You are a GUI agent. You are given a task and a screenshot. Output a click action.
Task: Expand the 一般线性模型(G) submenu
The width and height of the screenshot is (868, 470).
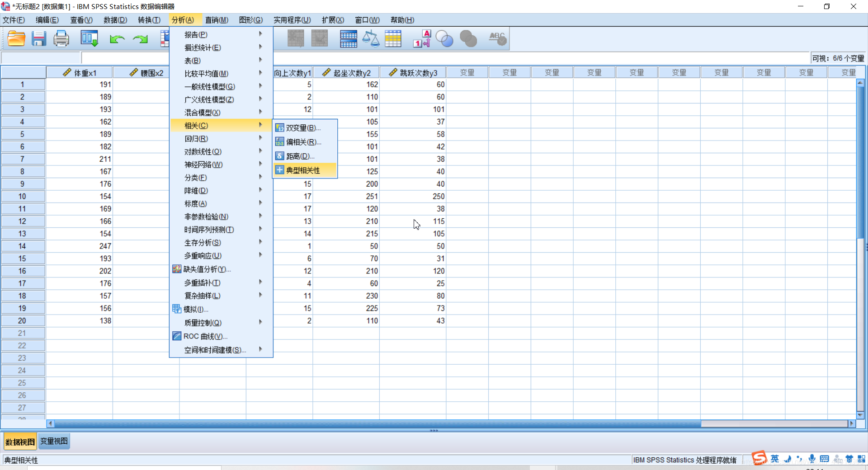222,86
